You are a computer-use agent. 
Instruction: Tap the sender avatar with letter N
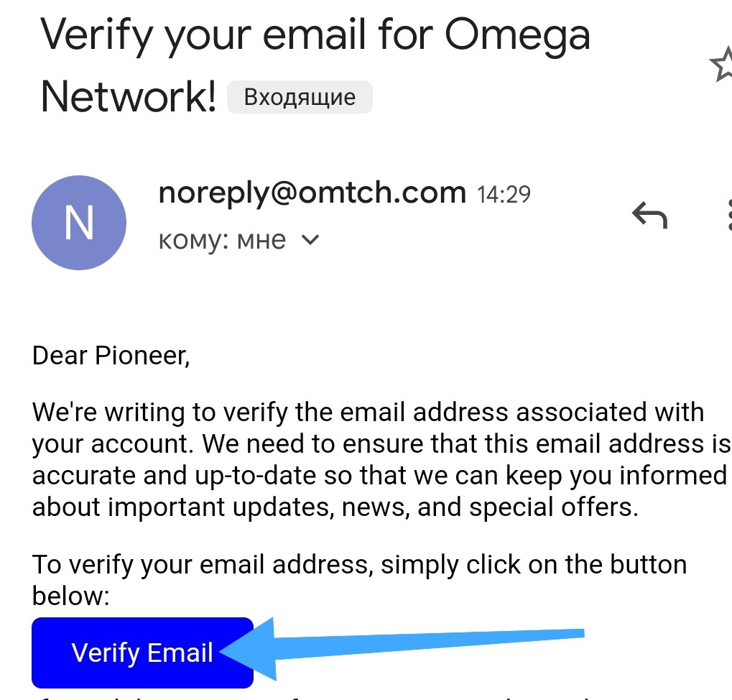(x=79, y=223)
